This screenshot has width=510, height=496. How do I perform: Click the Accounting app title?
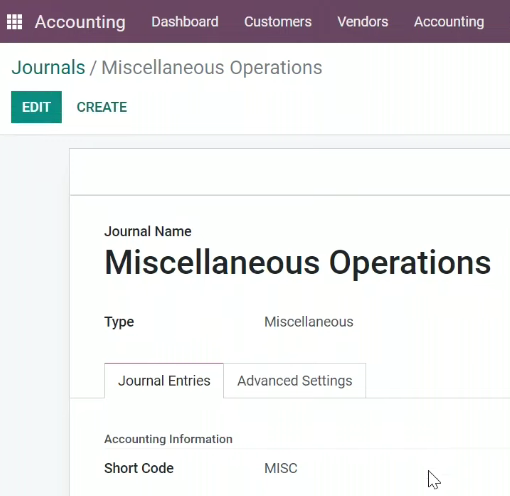click(80, 22)
